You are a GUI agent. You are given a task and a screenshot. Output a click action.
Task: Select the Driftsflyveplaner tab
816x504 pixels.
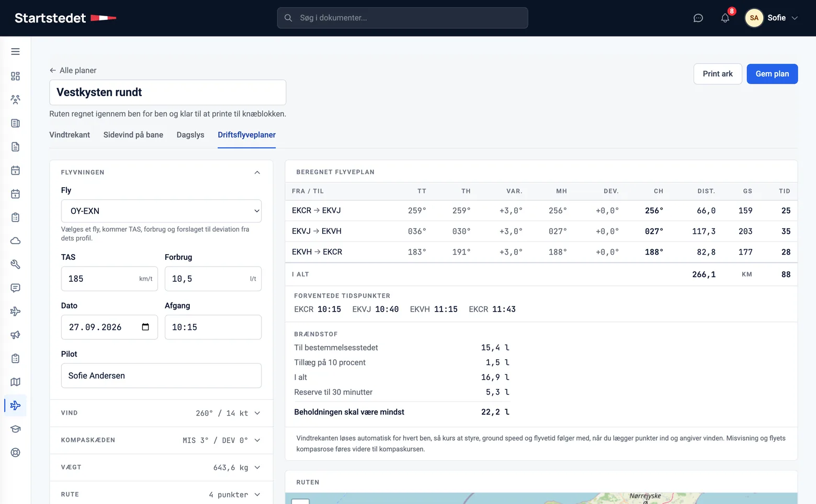tap(247, 135)
